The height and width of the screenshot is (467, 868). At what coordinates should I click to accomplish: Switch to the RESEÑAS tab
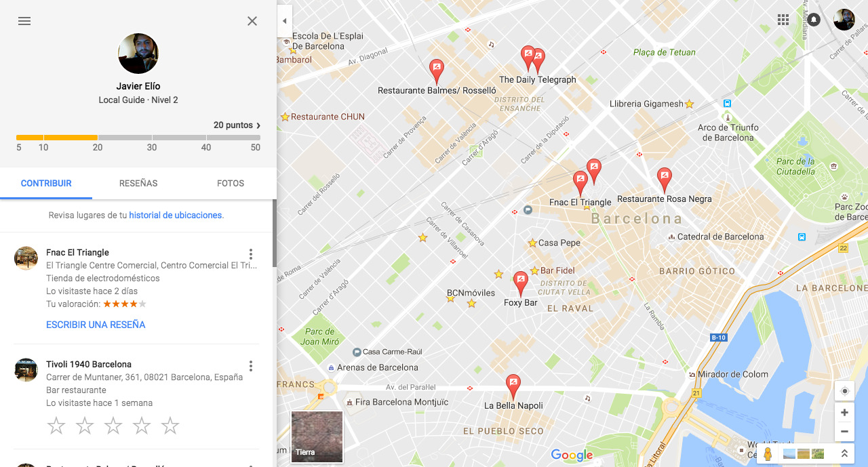click(x=138, y=183)
